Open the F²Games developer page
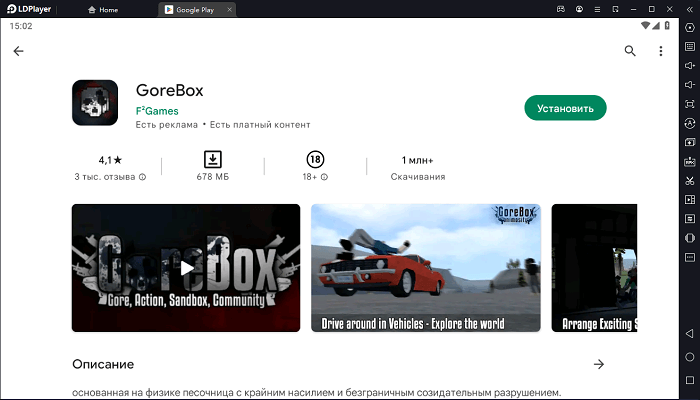 [x=157, y=111]
